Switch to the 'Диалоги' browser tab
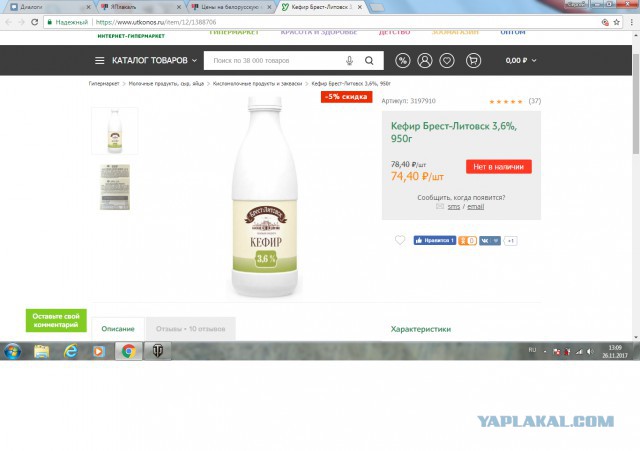 [48, 7]
